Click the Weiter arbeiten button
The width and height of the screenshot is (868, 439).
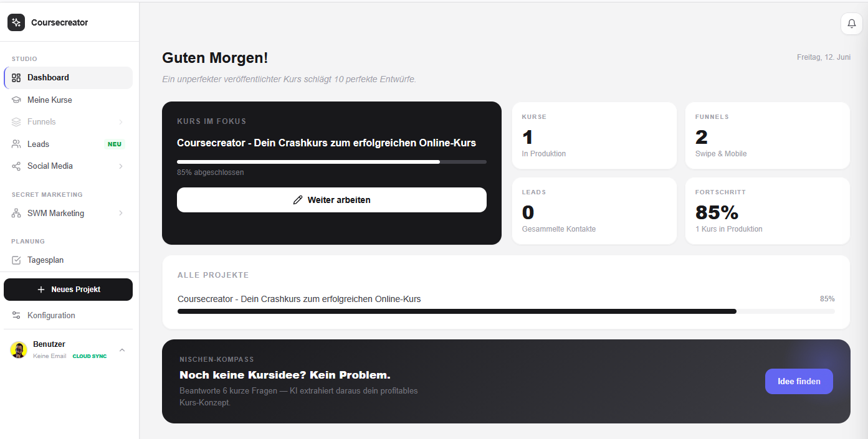point(331,200)
